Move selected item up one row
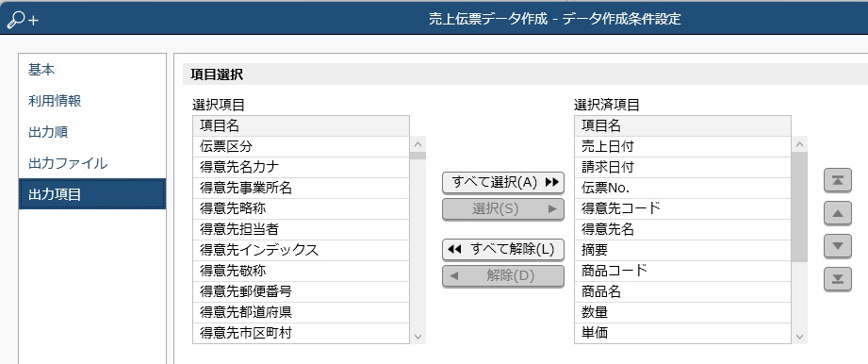 [x=838, y=213]
